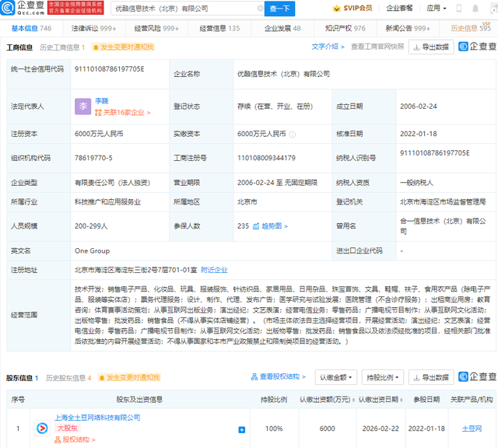Click the company name search input field
Image resolution: width=498 pixels, height=448 pixels.
[x=187, y=9]
